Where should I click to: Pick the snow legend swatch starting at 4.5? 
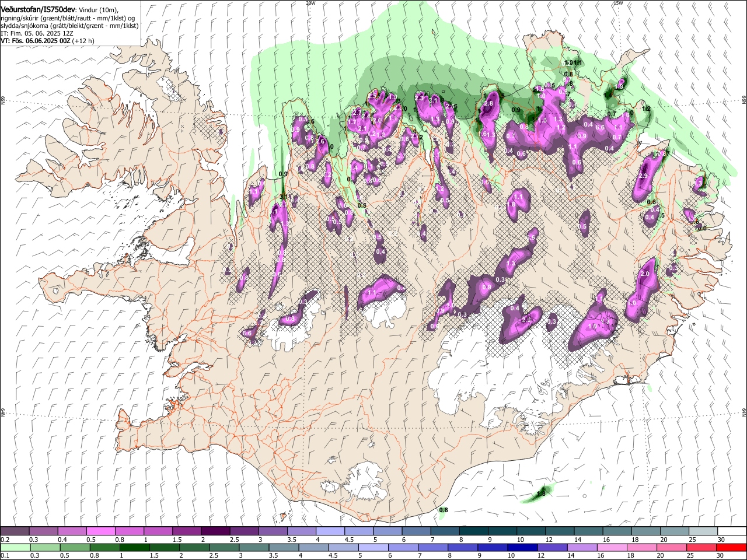coord(359,531)
